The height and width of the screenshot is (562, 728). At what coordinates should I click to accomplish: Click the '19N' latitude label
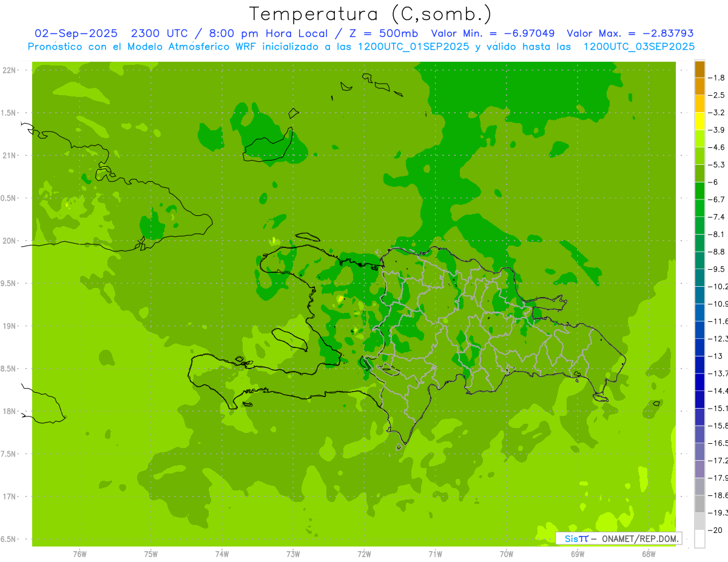9,326
